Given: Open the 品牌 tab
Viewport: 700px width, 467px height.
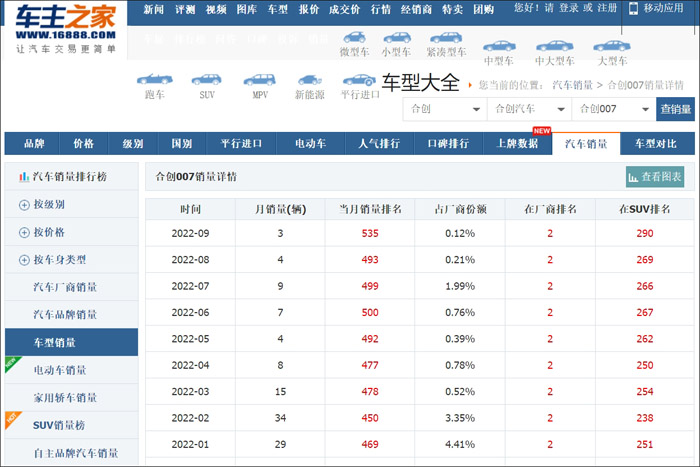Looking at the screenshot, I should [x=34, y=144].
